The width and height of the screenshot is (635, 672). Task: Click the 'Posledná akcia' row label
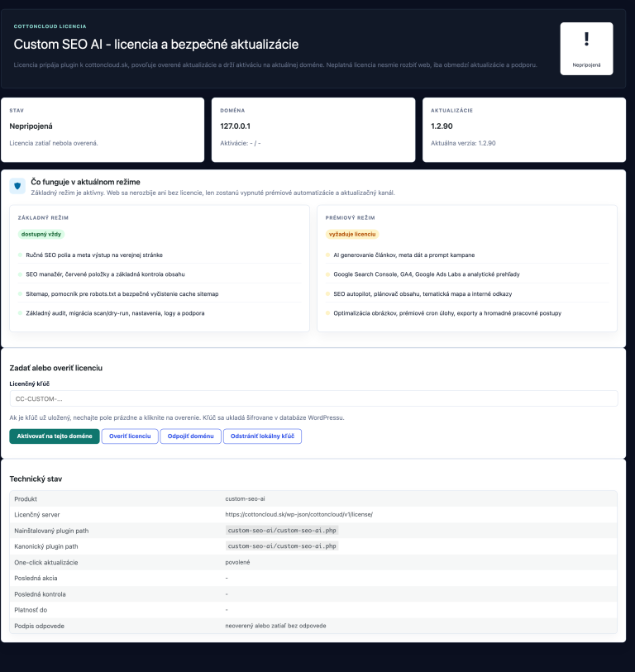coord(36,578)
